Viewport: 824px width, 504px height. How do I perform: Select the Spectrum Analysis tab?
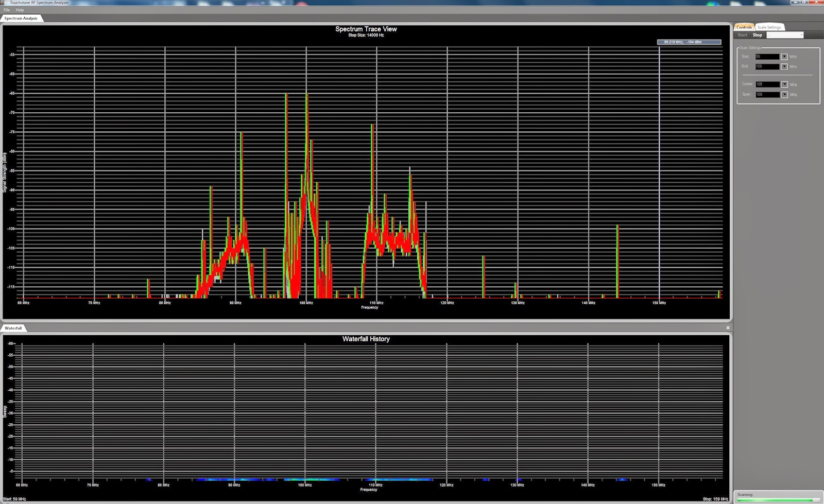pyautogui.click(x=21, y=18)
